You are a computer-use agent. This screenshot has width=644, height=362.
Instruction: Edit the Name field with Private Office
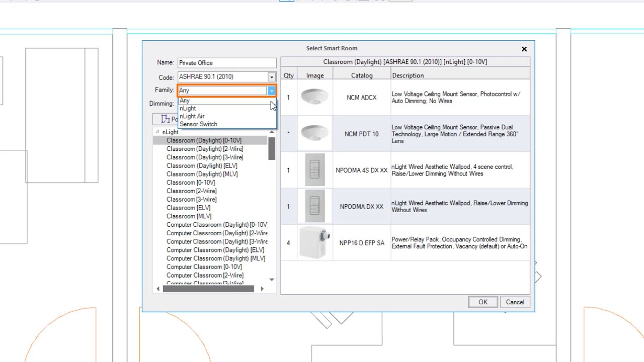pos(227,63)
